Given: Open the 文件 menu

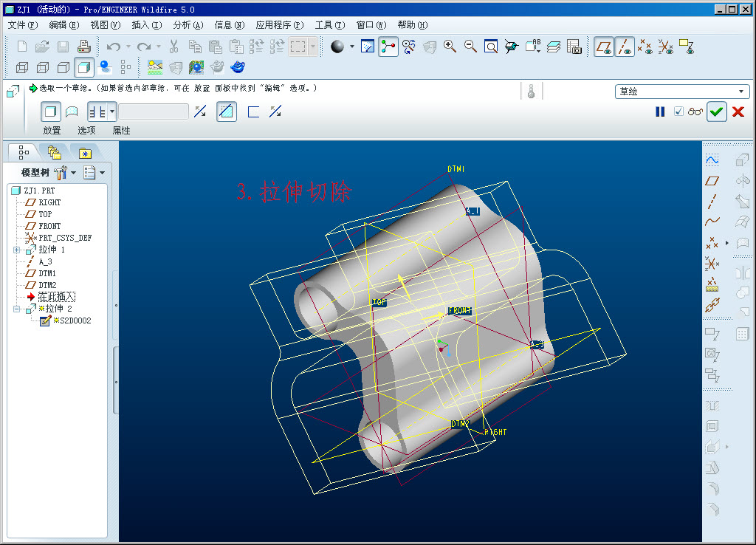Looking at the screenshot, I should [23, 25].
